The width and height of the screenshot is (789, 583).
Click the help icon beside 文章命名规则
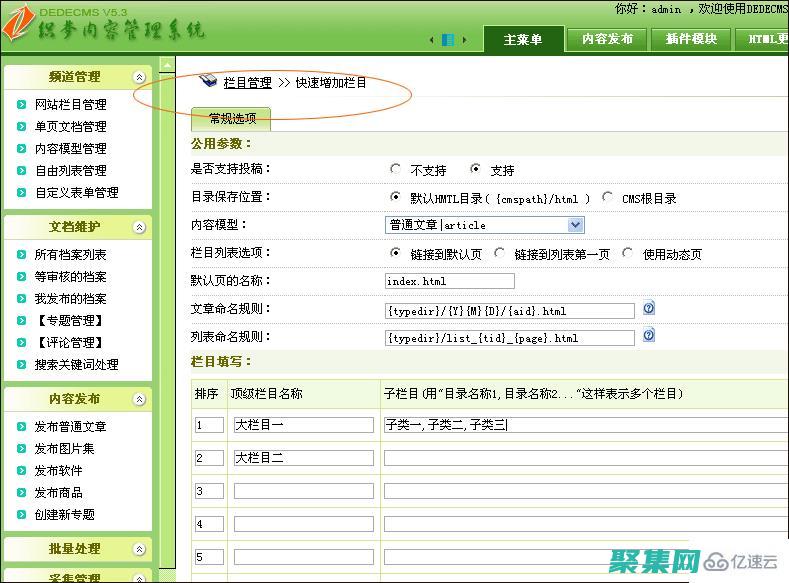(648, 309)
